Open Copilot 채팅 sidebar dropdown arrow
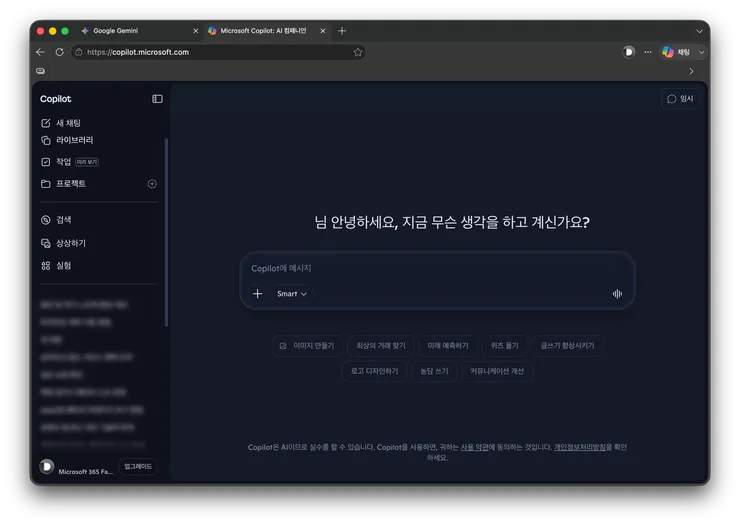This screenshot has width=740, height=525. (x=701, y=52)
